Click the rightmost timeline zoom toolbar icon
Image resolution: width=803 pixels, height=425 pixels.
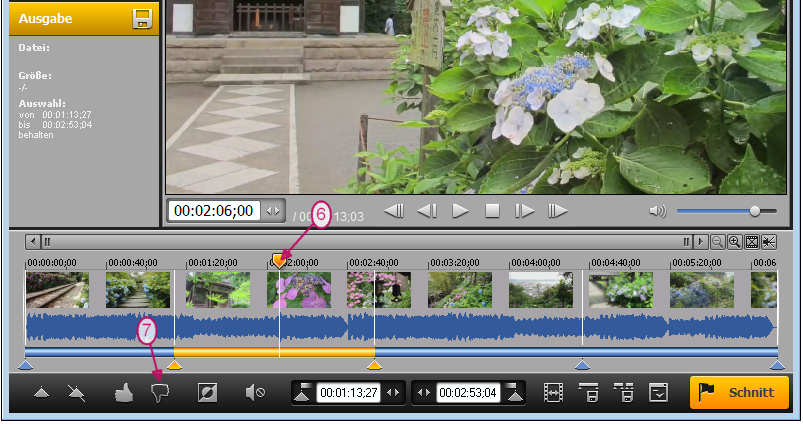click(x=768, y=242)
